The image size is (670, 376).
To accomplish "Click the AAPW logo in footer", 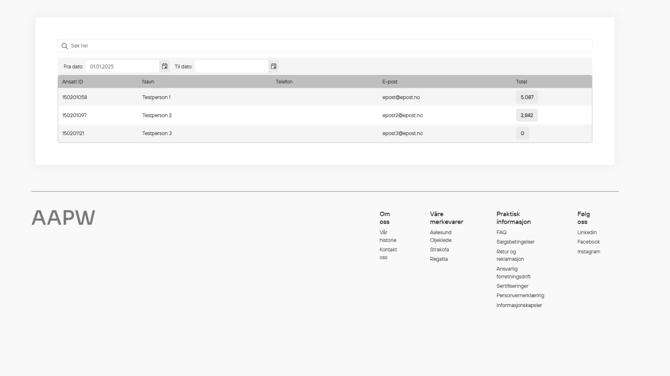I will coord(63,217).
